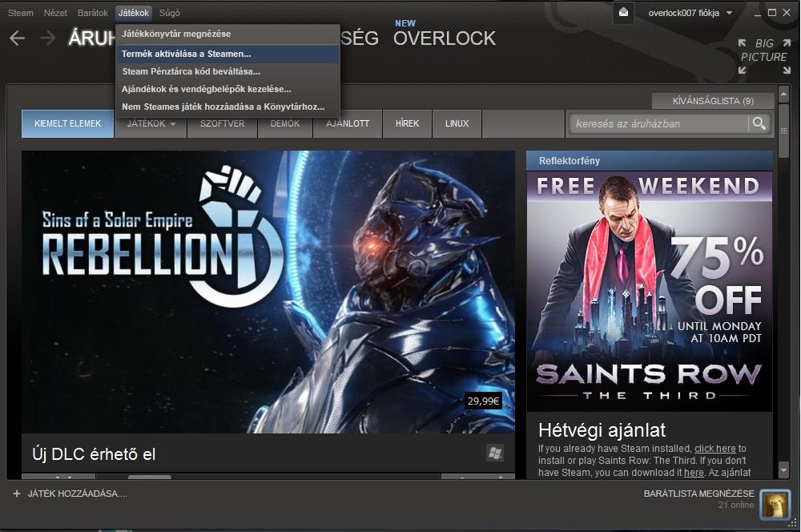The image size is (801, 532).
Task: Click the 21 online friends count
Action: pyautogui.click(x=736, y=505)
